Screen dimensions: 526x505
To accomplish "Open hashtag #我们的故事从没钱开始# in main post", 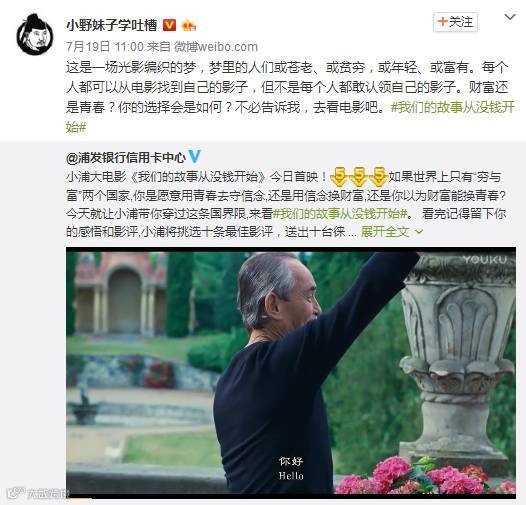I will click(x=290, y=117).
